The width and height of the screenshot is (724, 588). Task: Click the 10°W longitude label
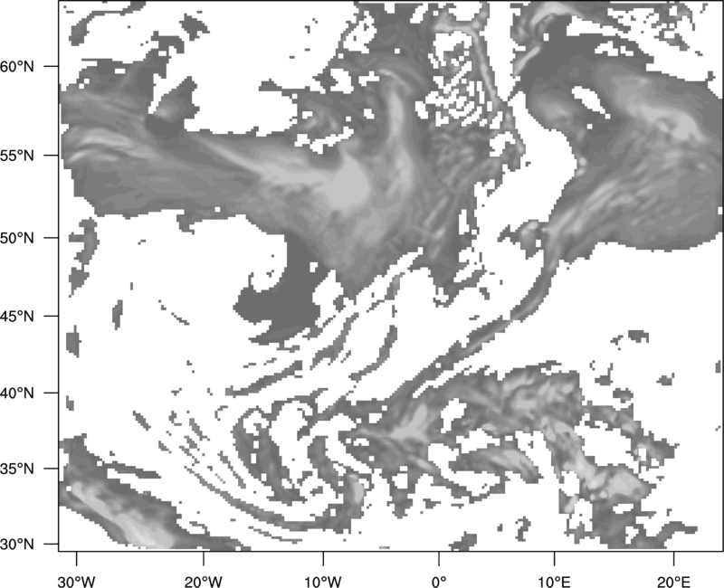(323, 582)
